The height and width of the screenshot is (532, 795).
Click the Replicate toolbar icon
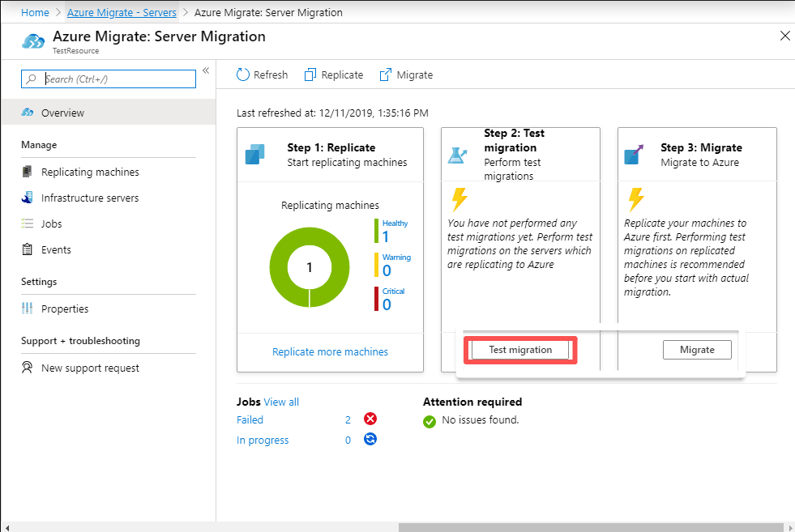click(310, 75)
